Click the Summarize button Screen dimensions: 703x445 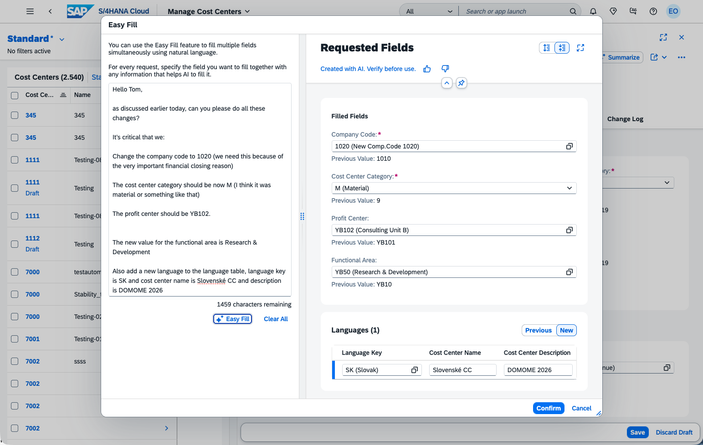point(621,57)
